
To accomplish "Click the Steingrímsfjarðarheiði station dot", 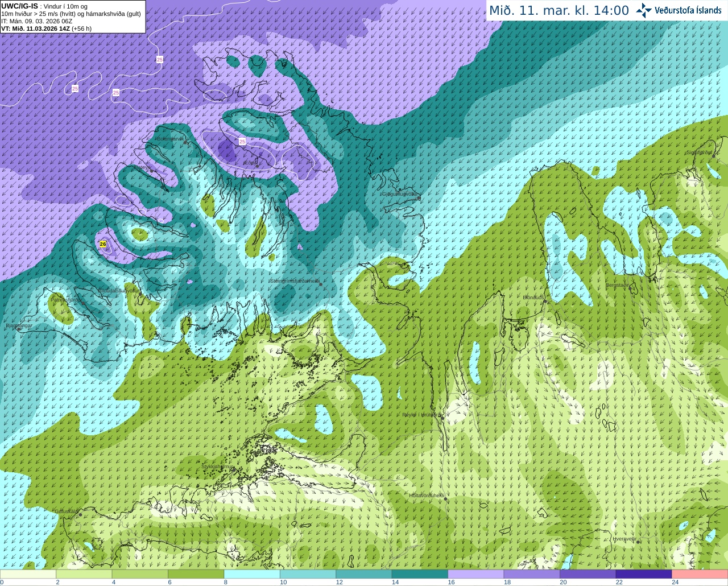I will pos(321,284).
